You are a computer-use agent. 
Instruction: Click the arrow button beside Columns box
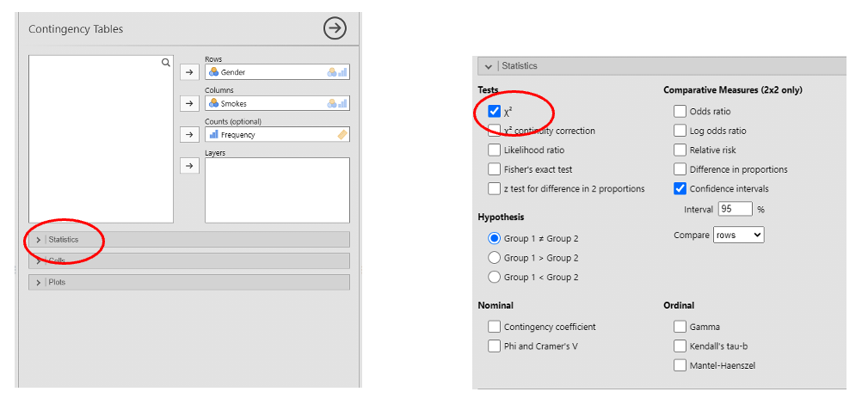tap(189, 103)
